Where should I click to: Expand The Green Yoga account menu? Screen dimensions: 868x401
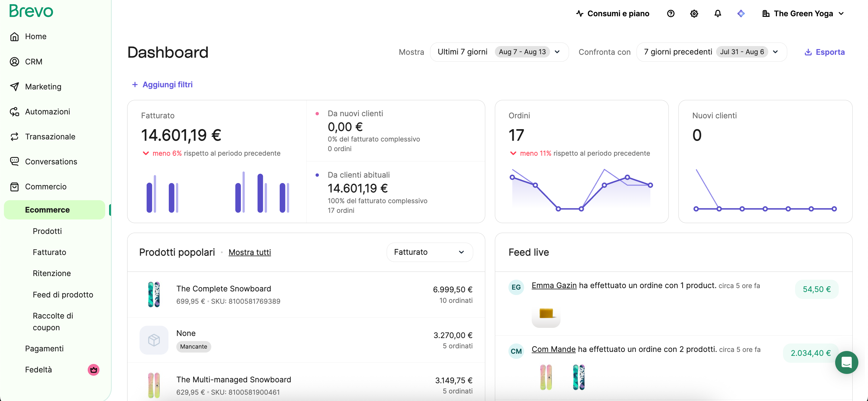point(803,14)
